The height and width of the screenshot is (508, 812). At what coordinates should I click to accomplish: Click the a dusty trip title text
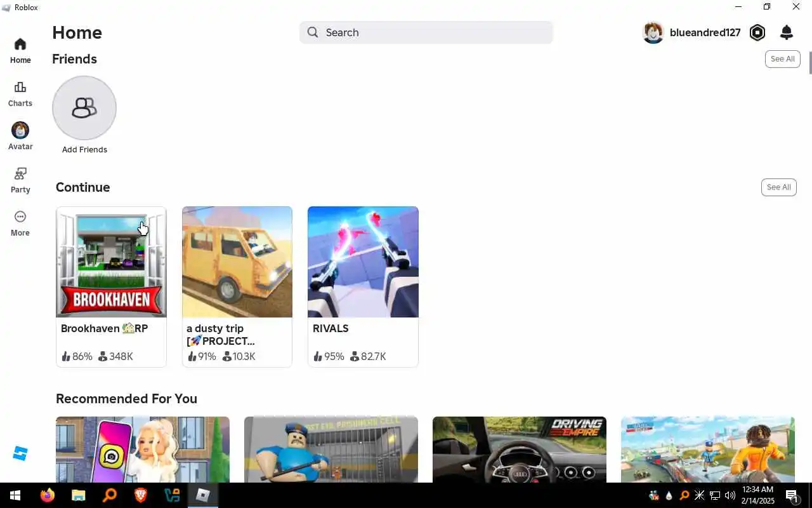pos(221,335)
